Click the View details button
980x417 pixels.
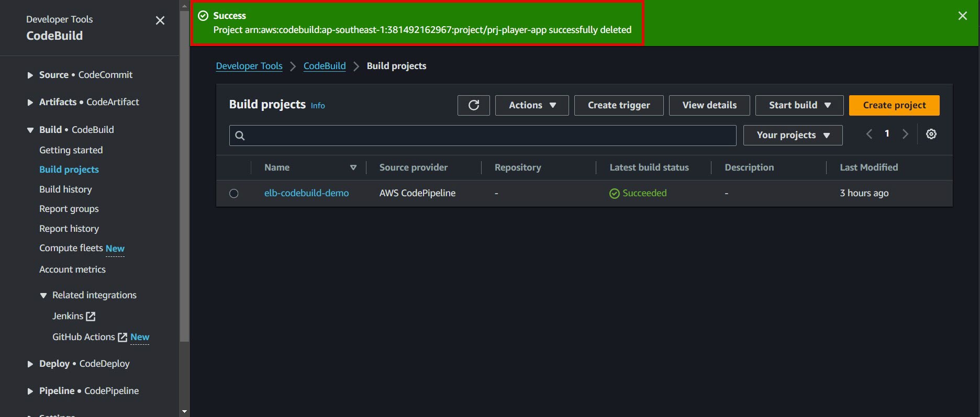[709, 105]
